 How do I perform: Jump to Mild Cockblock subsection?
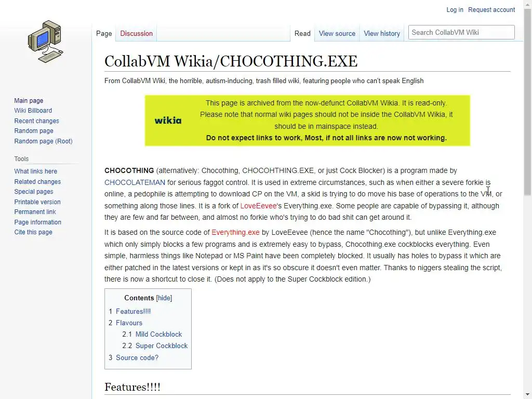[x=158, y=334]
